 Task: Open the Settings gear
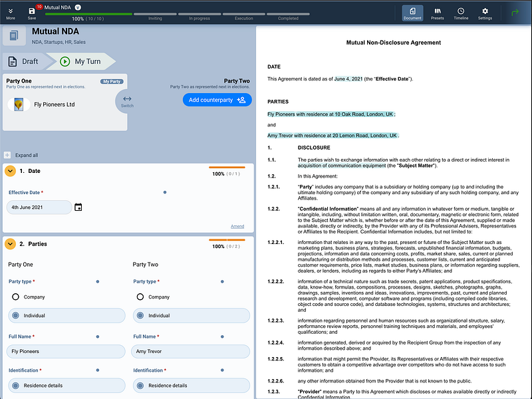pyautogui.click(x=485, y=13)
